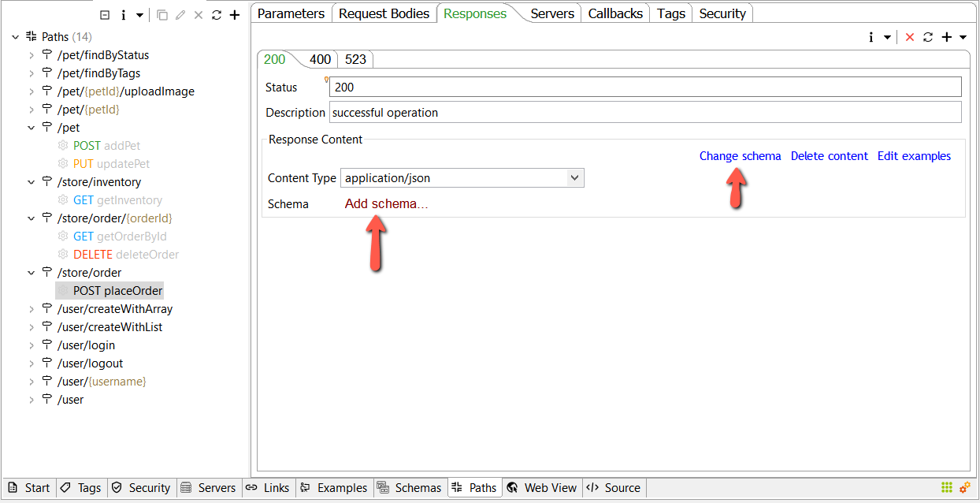Delete the response with the red X icon
The height and width of the screenshot is (503, 980).
[x=910, y=37]
